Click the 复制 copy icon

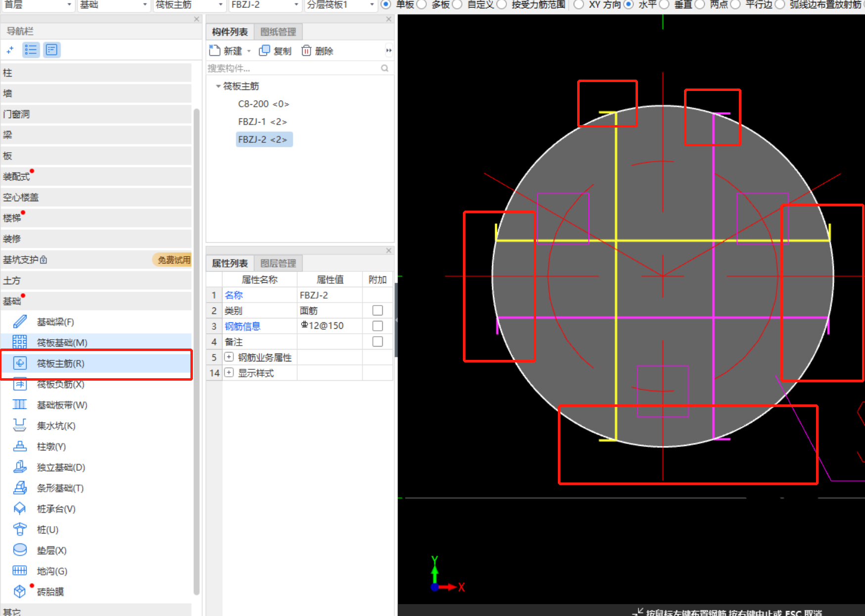pos(265,50)
